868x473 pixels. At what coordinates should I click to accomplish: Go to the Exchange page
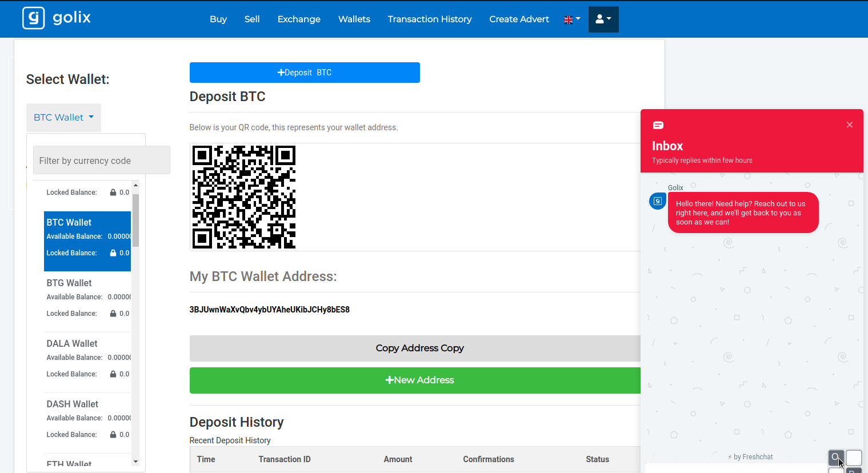click(299, 19)
